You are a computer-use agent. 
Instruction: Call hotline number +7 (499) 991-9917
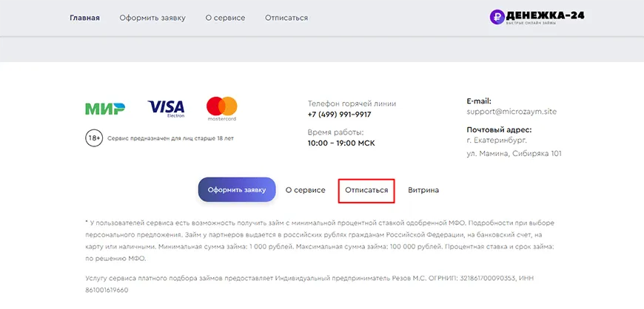[339, 115]
